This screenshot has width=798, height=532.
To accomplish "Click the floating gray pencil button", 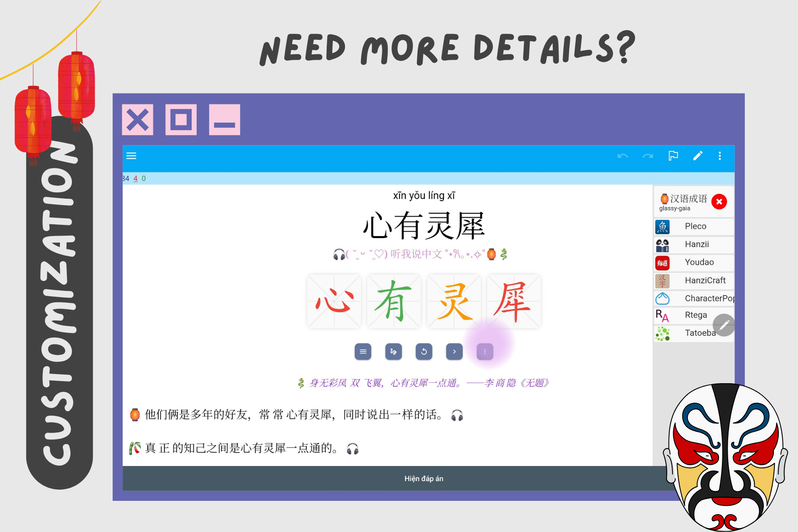I will click(x=724, y=325).
